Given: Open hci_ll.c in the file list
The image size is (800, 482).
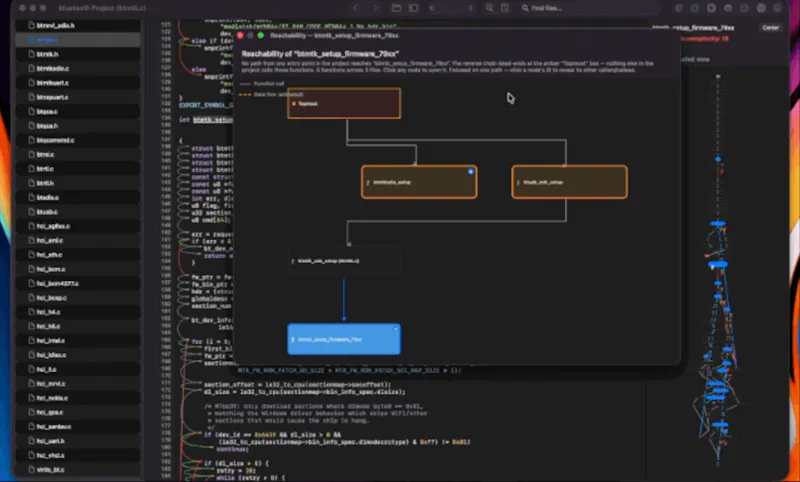Looking at the screenshot, I should click(78, 369).
